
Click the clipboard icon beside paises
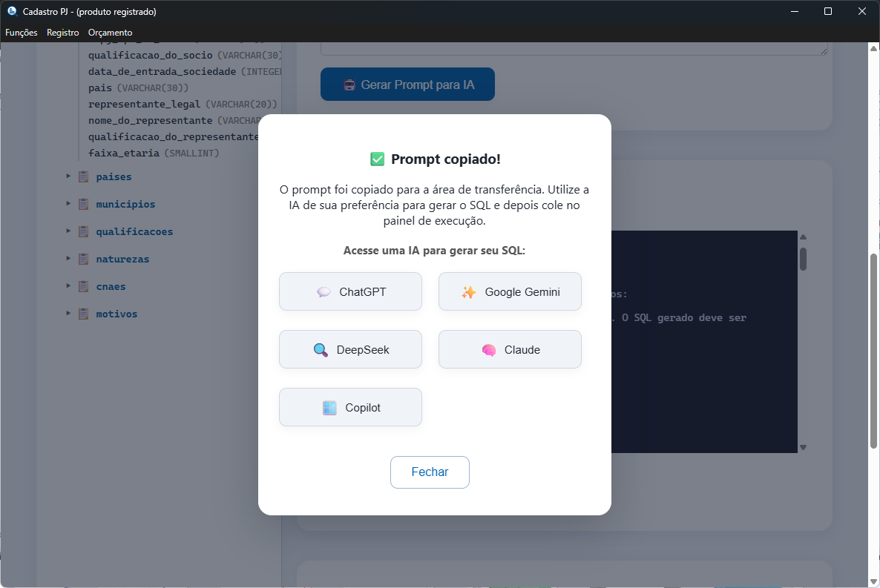point(83,177)
